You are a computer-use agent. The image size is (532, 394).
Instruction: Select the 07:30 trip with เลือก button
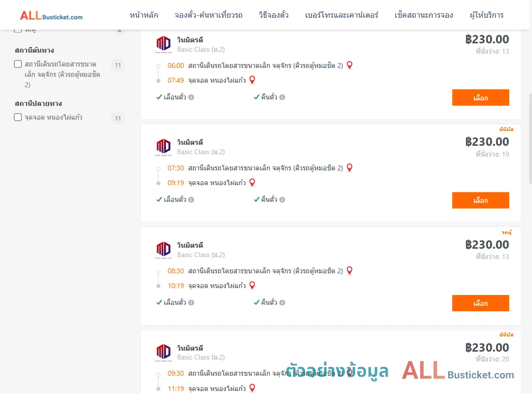pos(480,200)
